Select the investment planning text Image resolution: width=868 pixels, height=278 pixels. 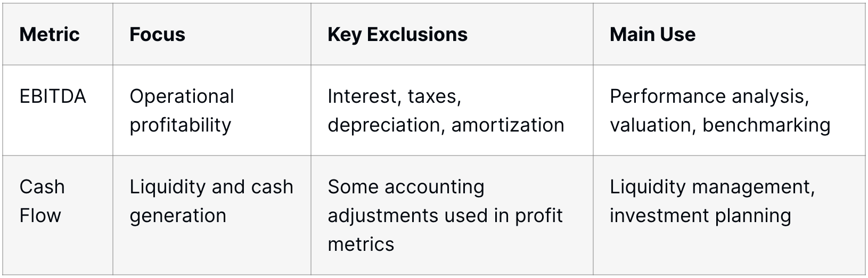700,216
